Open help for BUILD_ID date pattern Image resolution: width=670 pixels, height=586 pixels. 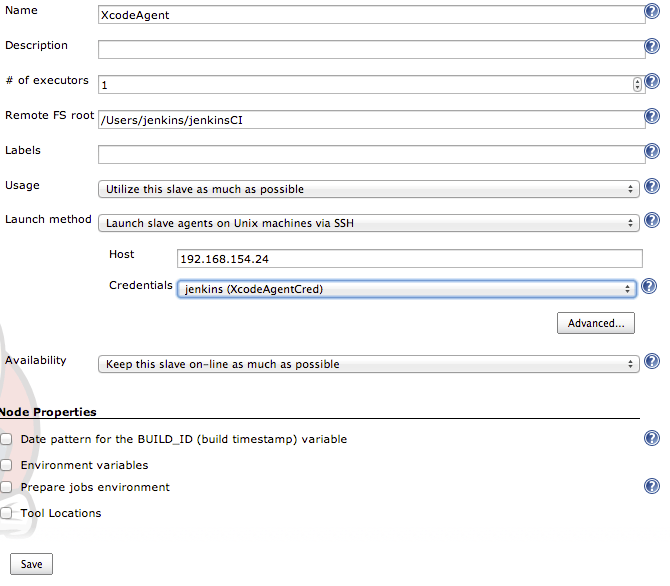click(x=652, y=438)
